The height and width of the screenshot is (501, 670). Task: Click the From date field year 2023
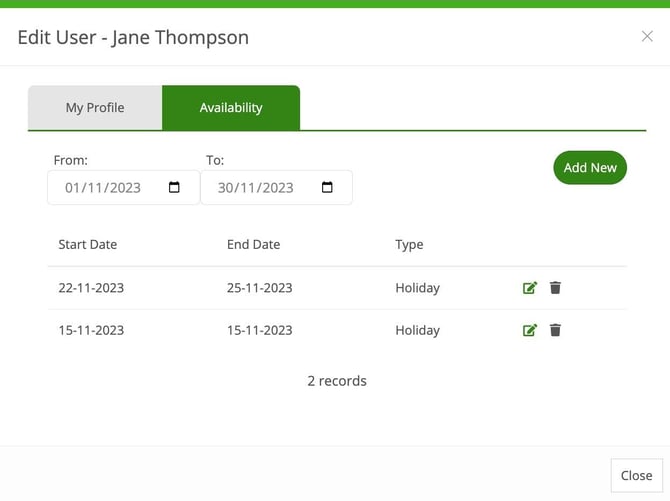124,187
